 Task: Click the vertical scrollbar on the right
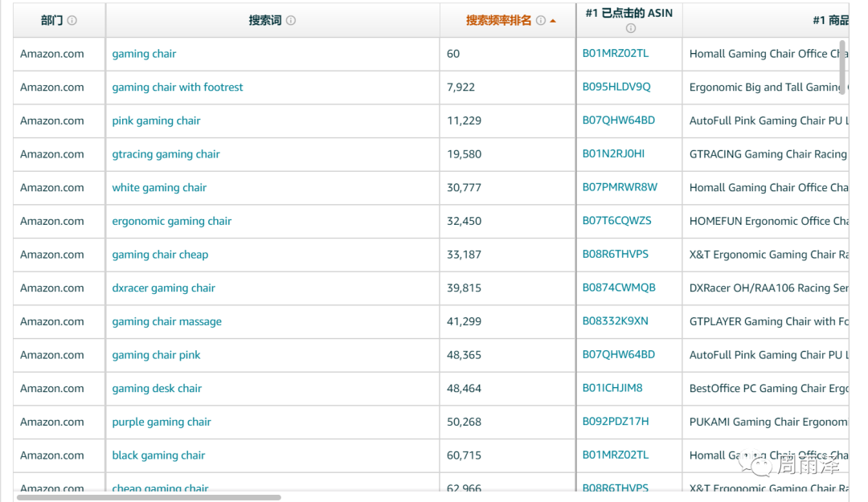pyautogui.click(x=842, y=67)
